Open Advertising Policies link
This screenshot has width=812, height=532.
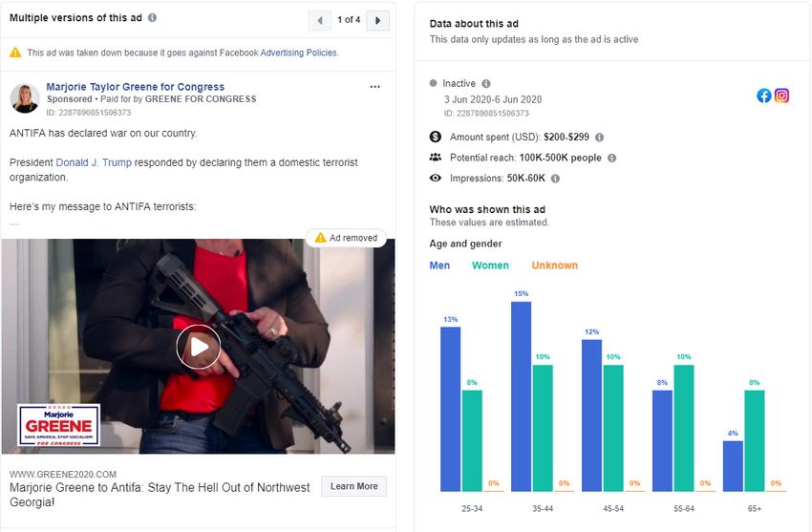[299, 53]
